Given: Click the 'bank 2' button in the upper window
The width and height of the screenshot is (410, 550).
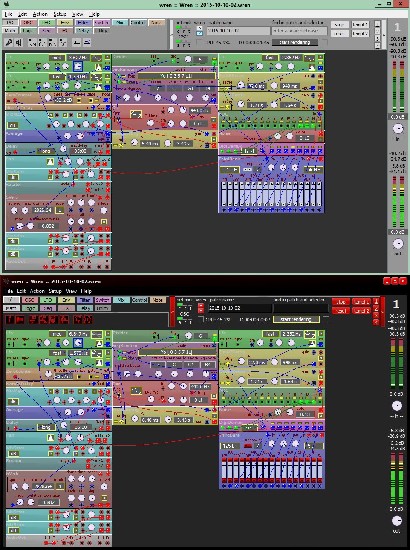Looking at the screenshot, I should pos(360,33).
